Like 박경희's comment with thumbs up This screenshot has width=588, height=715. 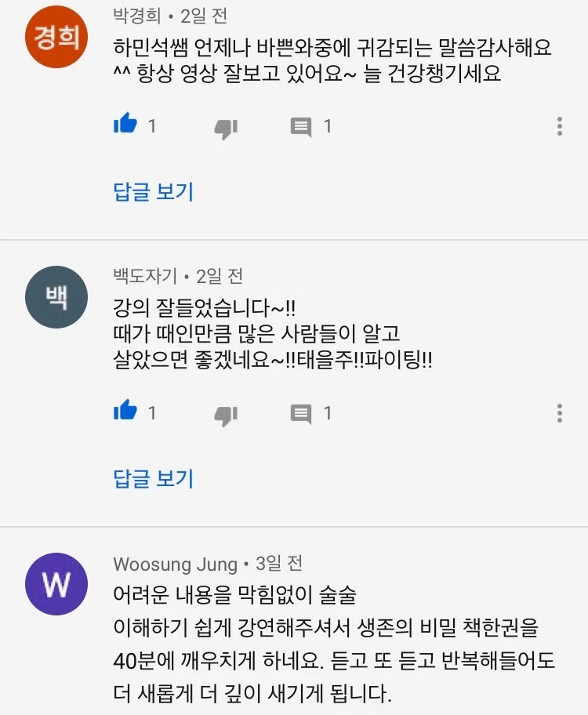pyautogui.click(x=125, y=123)
